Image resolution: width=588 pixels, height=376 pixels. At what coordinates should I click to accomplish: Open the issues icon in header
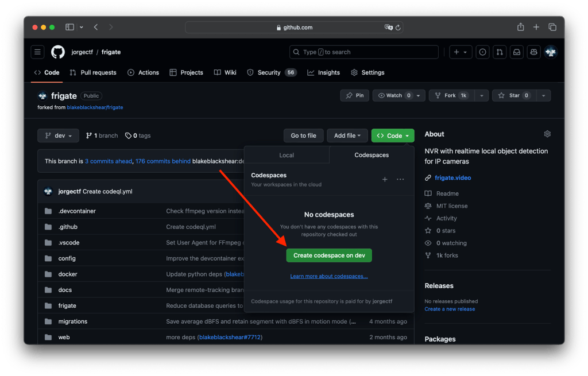click(482, 52)
